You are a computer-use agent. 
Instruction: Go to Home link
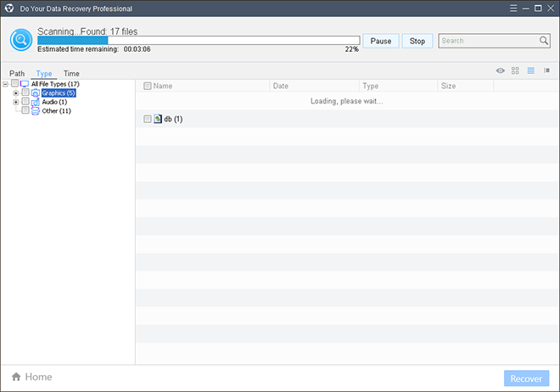[38, 377]
